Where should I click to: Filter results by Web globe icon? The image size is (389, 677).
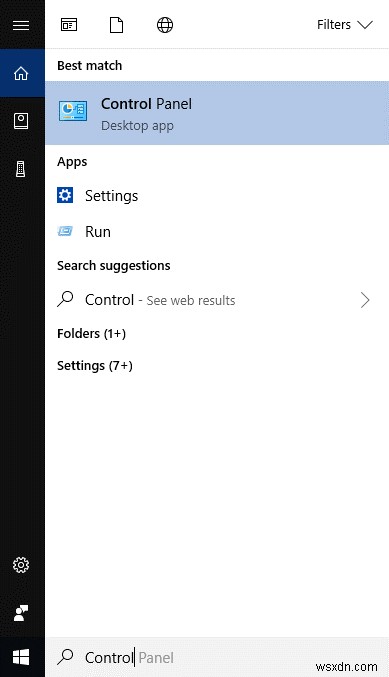(x=165, y=25)
